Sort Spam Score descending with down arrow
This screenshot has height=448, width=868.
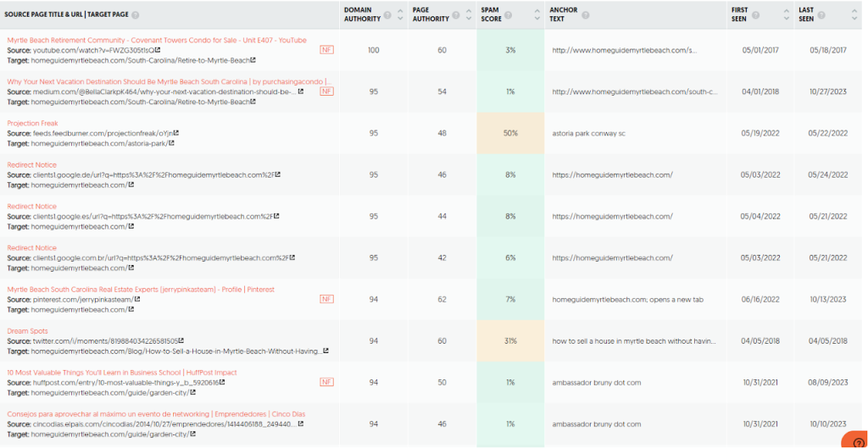coord(537,19)
